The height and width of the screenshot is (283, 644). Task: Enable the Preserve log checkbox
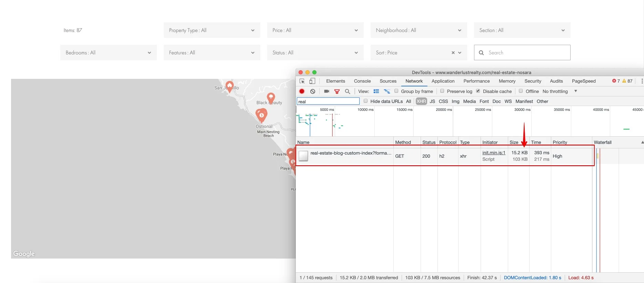tap(442, 91)
